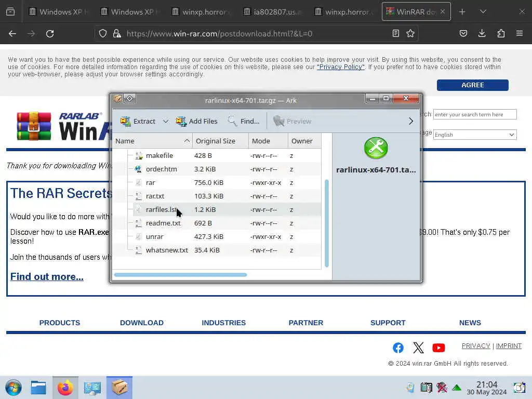Viewport: 532px width, 399px height.
Task: Select the unrar executable file icon
Action: pyautogui.click(x=138, y=237)
